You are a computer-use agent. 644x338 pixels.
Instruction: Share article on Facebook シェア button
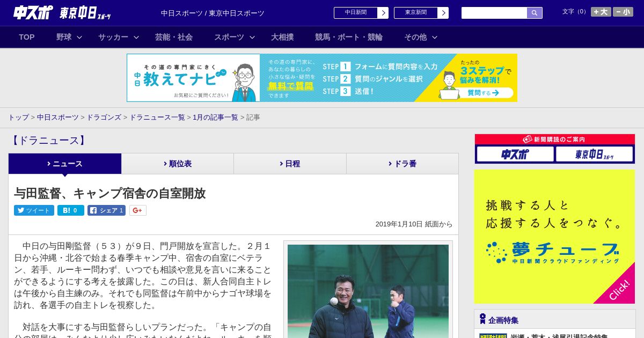click(106, 210)
